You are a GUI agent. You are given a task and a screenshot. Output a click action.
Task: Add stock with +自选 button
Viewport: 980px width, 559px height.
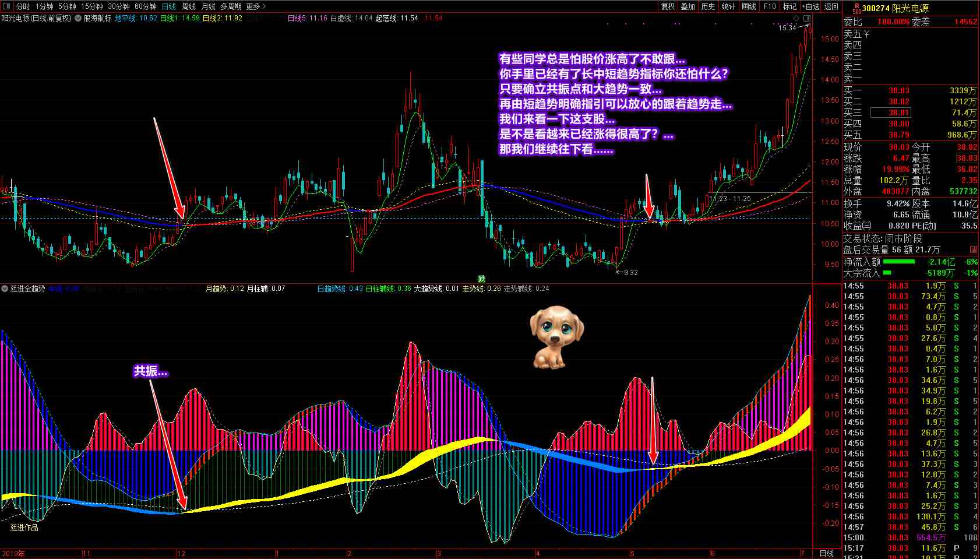click(x=810, y=6)
